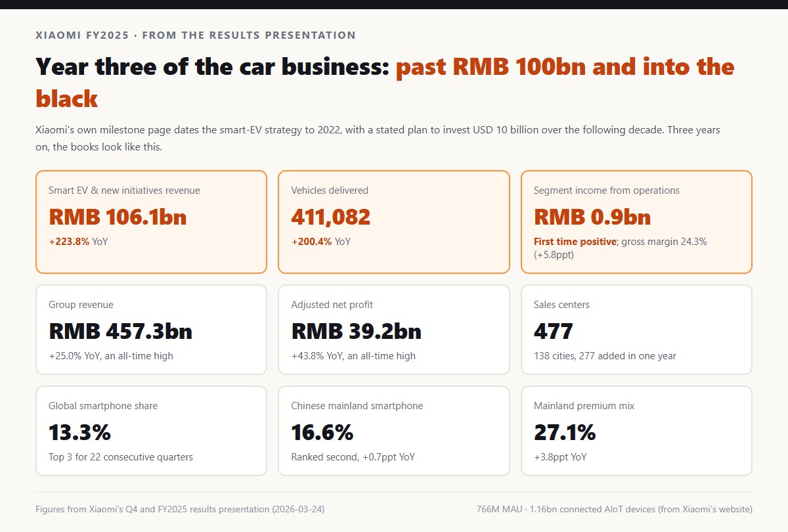Viewport: 788px width, 532px height.
Task: Click the '27.1%' premium mix value
Action: tap(565, 432)
